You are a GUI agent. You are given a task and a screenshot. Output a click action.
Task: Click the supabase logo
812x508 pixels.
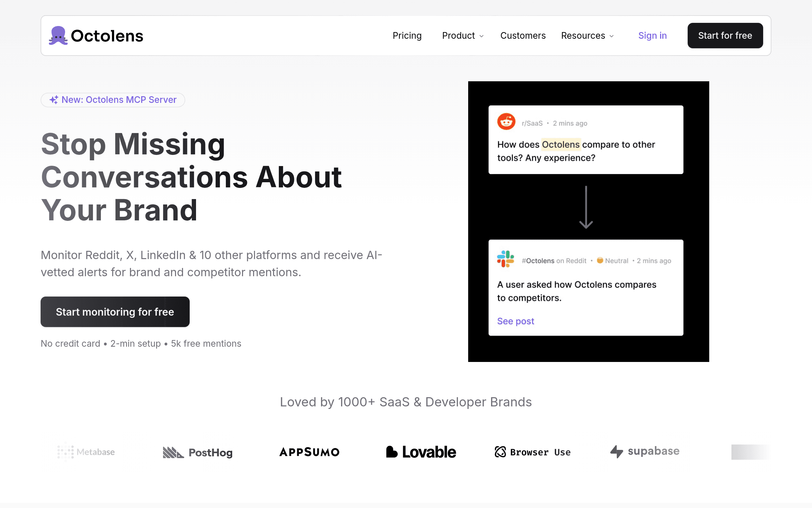(x=645, y=451)
